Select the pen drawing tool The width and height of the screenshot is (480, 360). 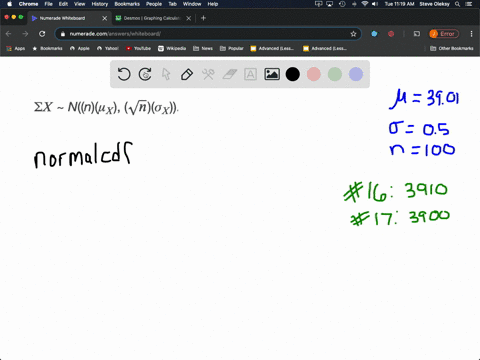point(187,74)
